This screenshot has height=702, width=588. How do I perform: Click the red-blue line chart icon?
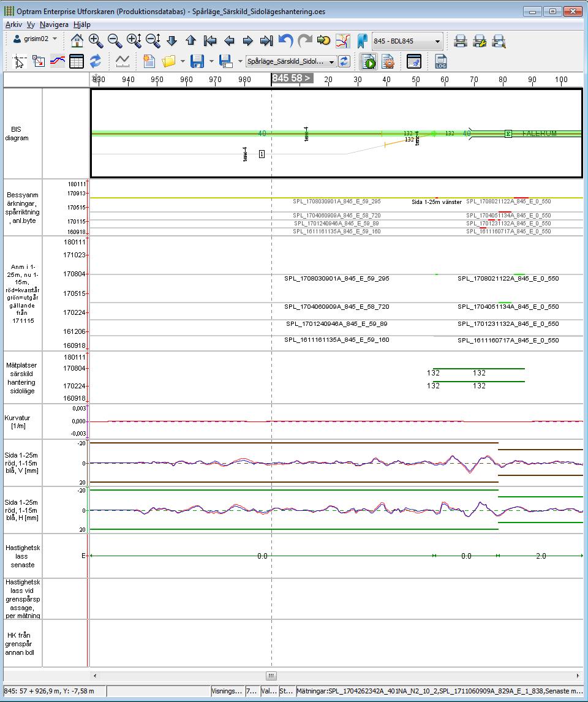[x=58, y=61]
